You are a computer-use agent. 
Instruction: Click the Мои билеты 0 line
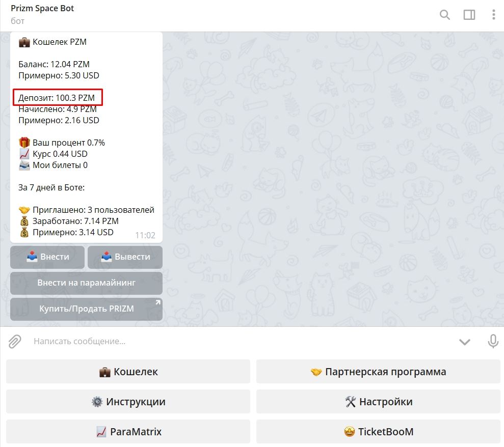pyautogui.click(x=53, y=165)
